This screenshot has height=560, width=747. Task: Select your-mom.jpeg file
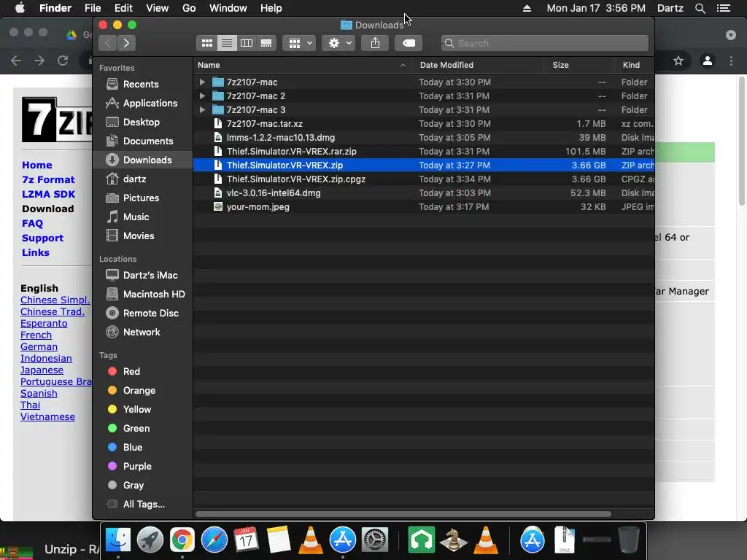pyautogui.click(x=424, y=206)
